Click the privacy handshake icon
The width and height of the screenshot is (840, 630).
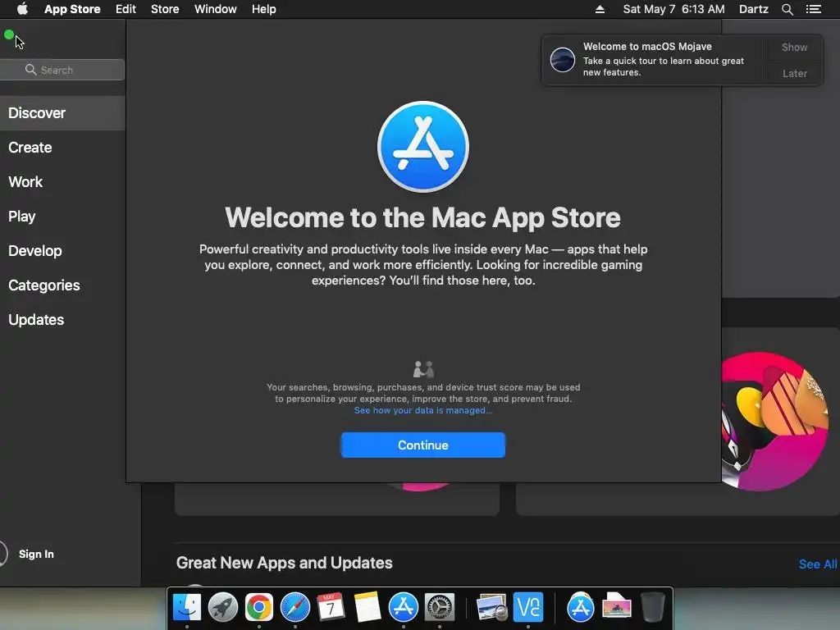(423, 369)
